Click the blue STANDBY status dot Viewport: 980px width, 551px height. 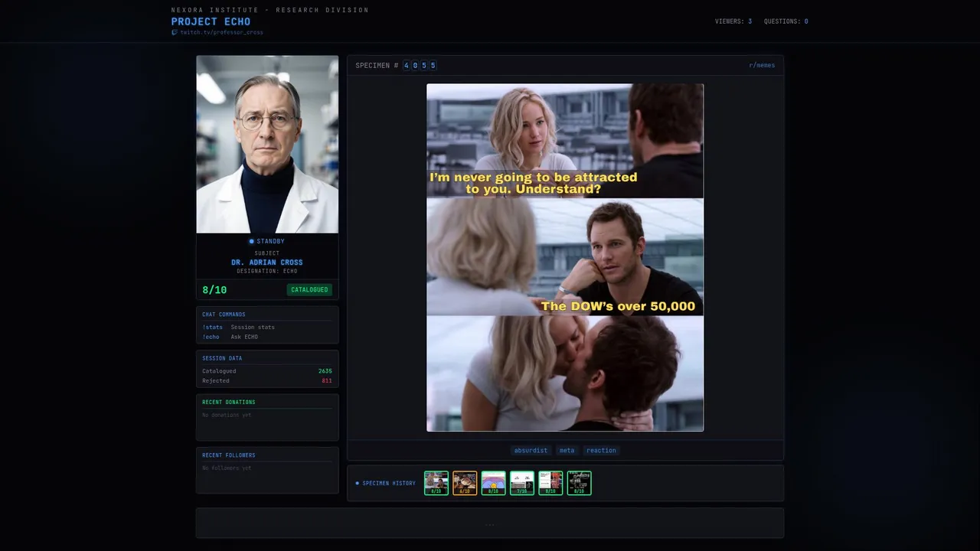(x=251, y=242)
